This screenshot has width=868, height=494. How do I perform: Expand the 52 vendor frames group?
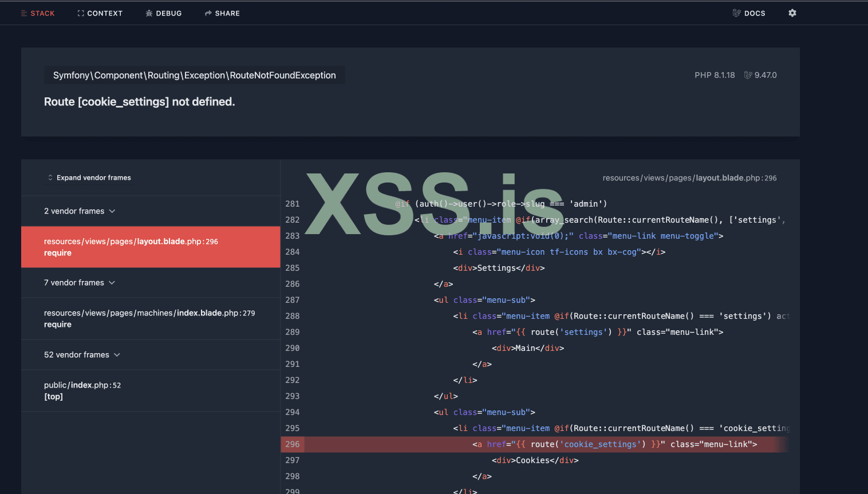[82, 355]
